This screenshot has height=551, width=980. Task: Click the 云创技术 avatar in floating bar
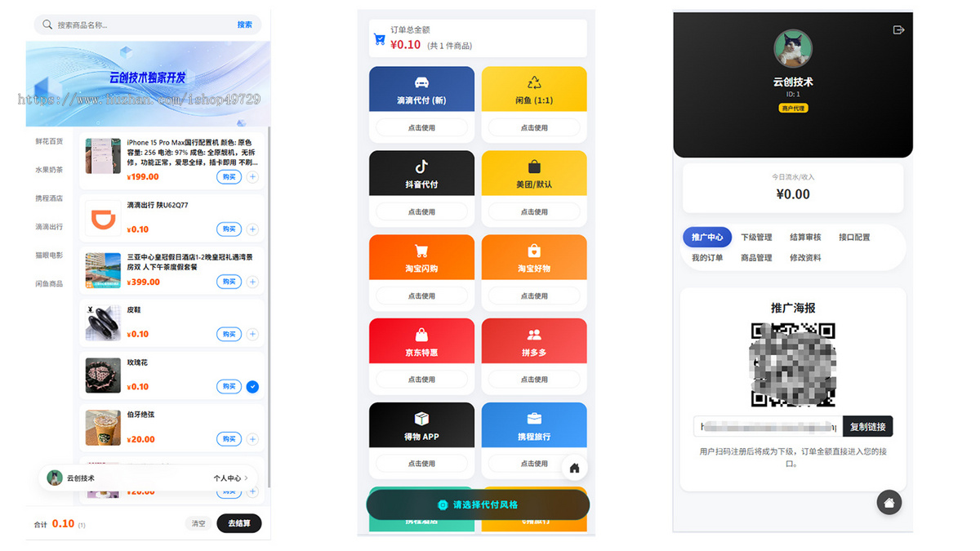[55, 478]
